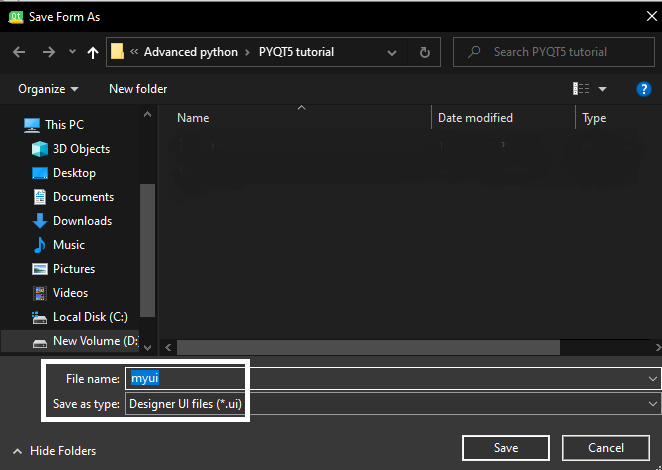Screen dimensions: 662x470
Task: Create a New folder
Action: 138,89
